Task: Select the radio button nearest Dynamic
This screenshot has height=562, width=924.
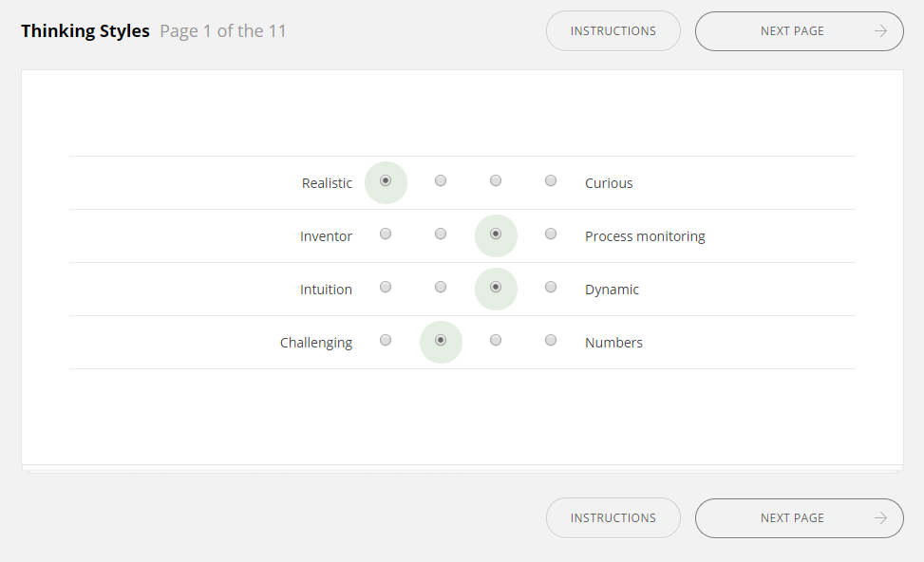Action: (x=551, y=288)
